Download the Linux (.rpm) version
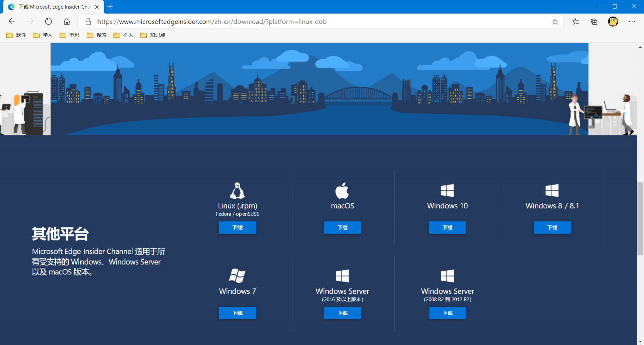The height and width of the screenshot is (345, 644). pos(237,228)
